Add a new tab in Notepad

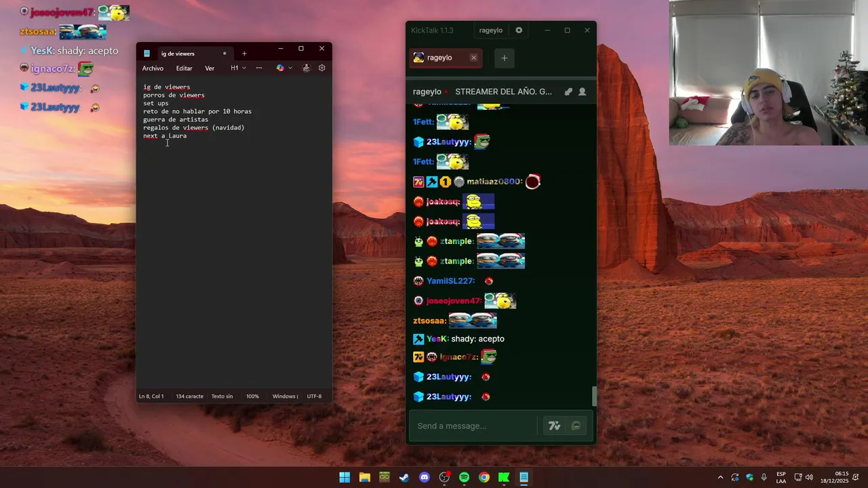click(x=244, y=54)
